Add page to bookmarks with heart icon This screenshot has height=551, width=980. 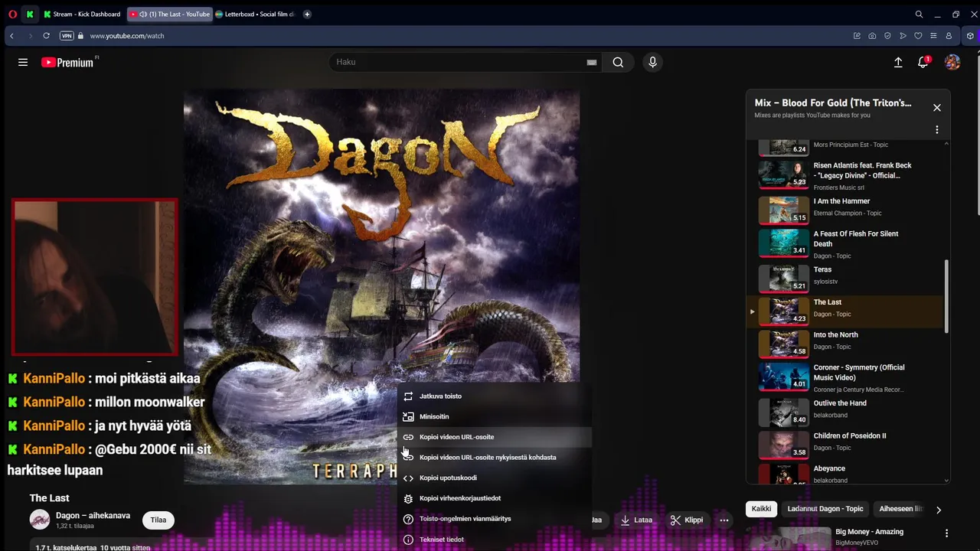pyautogui.click(x=918, y=36)
